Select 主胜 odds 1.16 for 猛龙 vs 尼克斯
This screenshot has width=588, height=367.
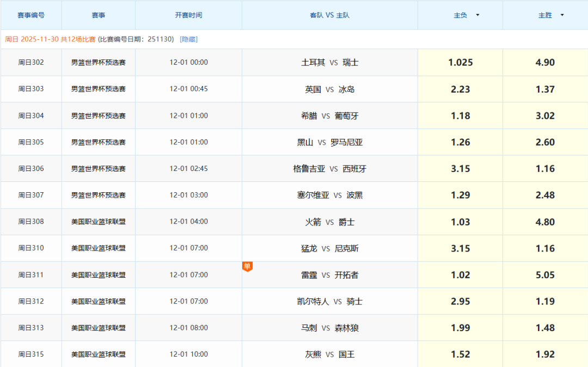(x=545, y=248)
